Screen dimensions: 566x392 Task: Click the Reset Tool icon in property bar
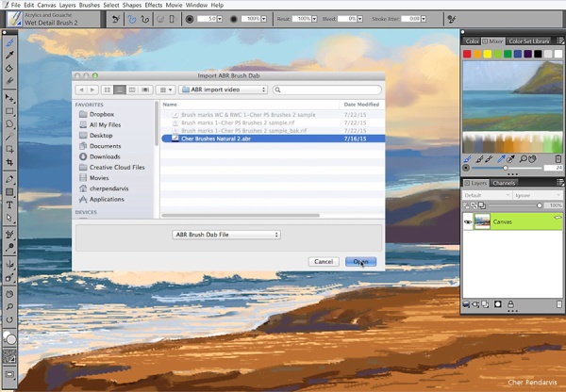coord(116,19)
